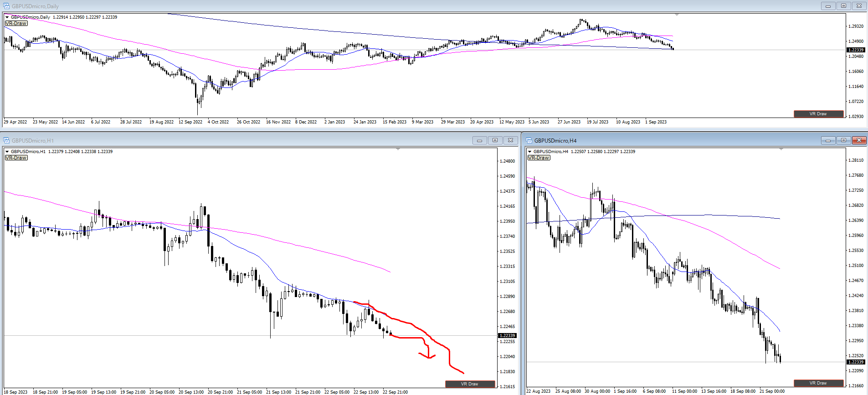Minimize the GBPUSDmicro,H4 chart window
Image resolution: width=868 pixels, height=395 pixels.
pos(828,140)
